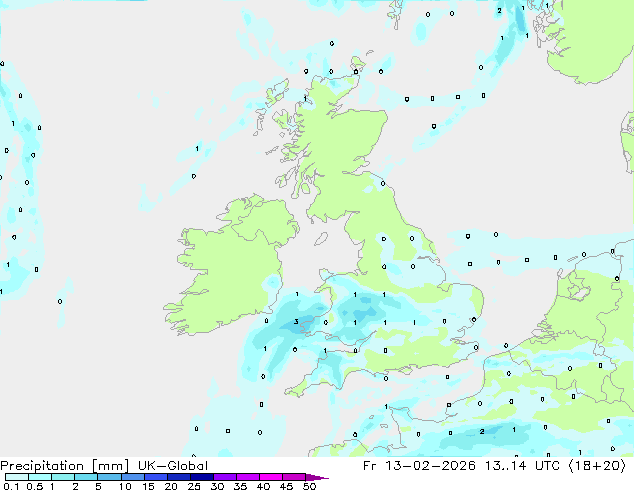The width and height of the screenshot is (634, 490).
Task: Select the 40–45 mm magenta legend box
Action: point(271,477)
